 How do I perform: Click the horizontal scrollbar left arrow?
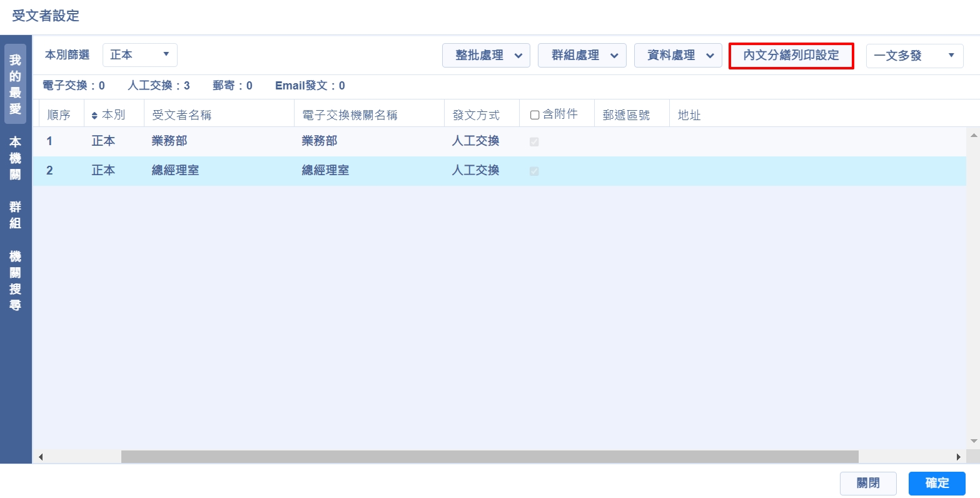point(41,457)
